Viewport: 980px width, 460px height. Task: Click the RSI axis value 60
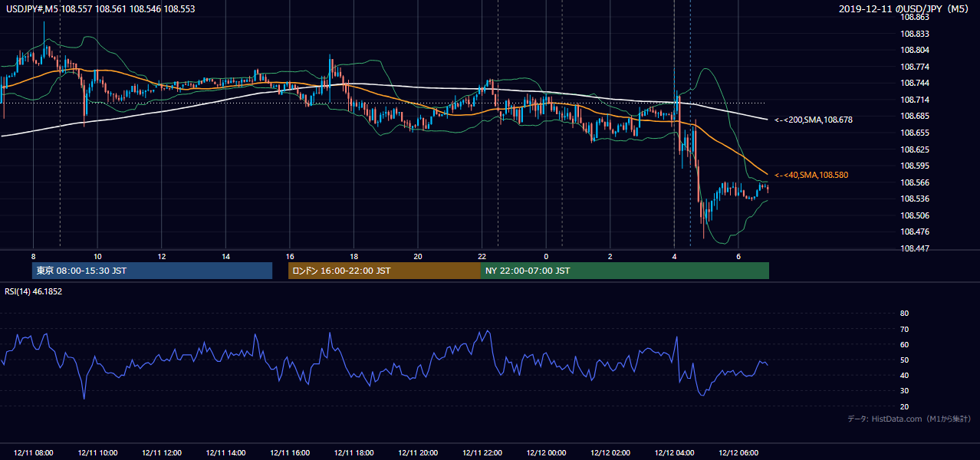point(904,344)
